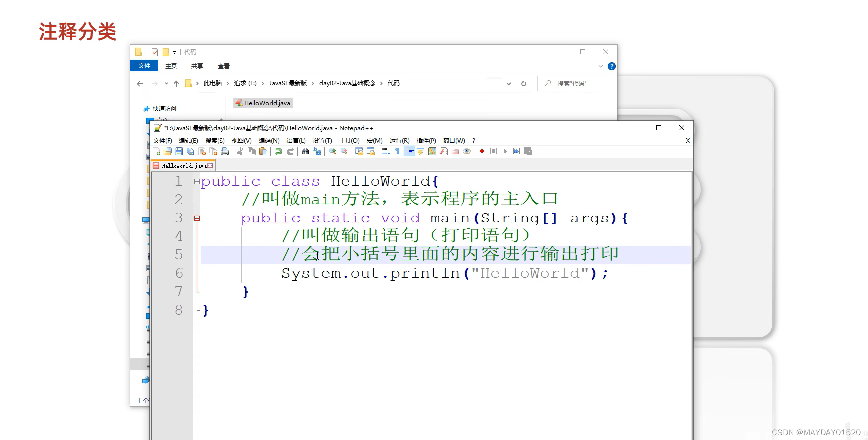This screenshot has height=440, width=868.
Task: Play back the recorded macro icon
Action: pos(505,151)
